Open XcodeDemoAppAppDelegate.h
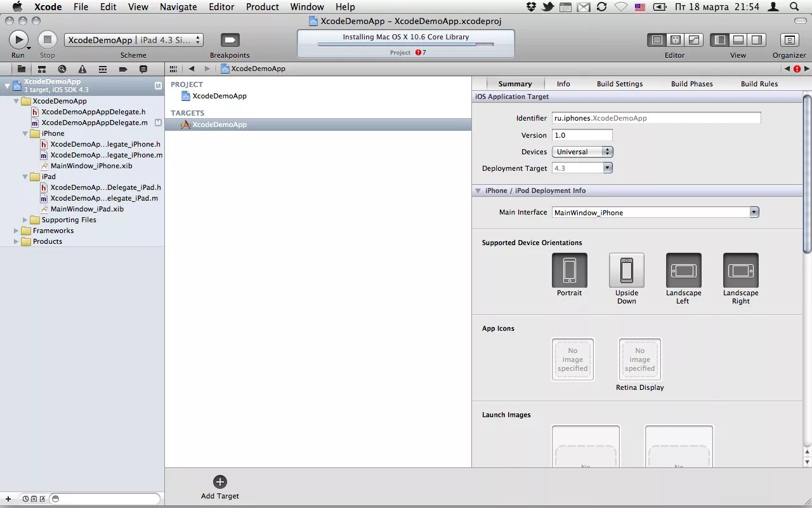The image size is (812, 508). click(93, 112)
